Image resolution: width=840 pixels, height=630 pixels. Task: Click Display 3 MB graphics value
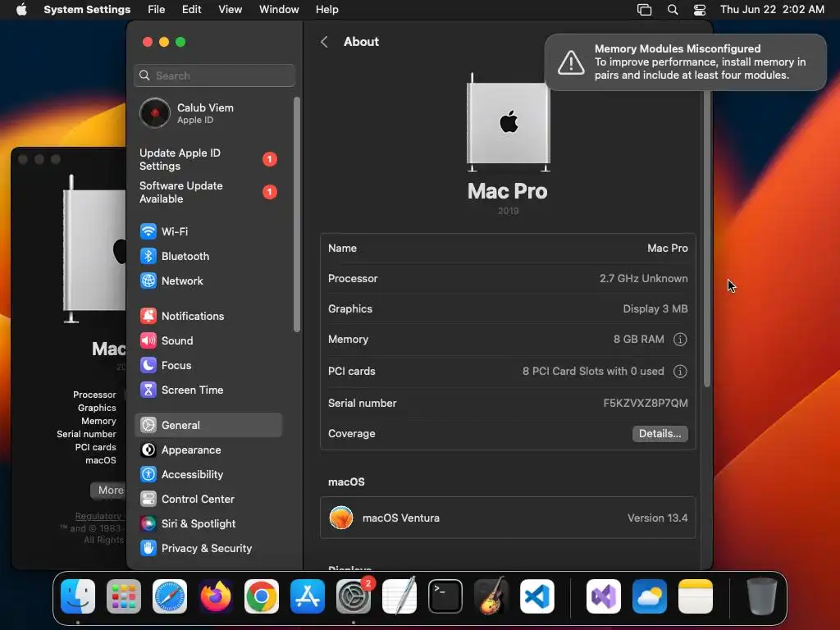[655, 309]
